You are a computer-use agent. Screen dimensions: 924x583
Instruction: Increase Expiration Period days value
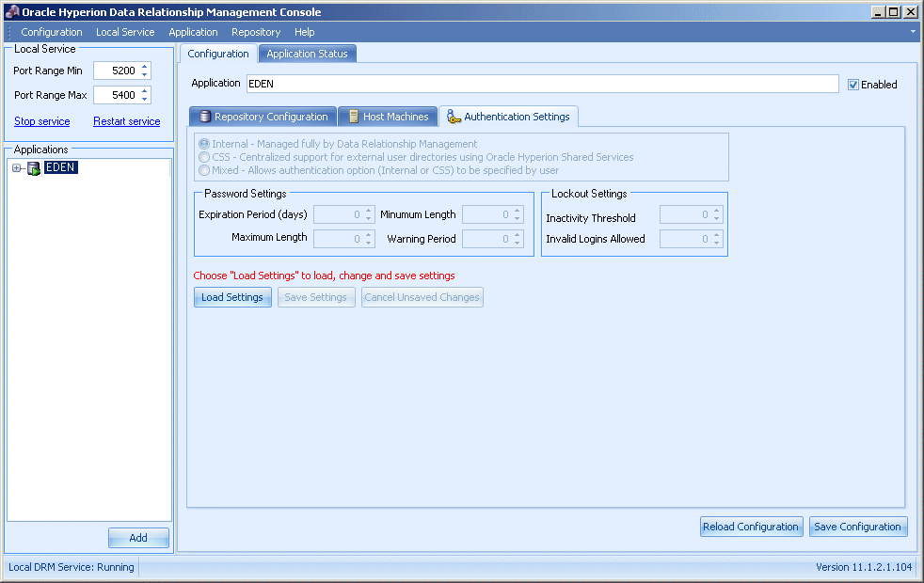[368, 211]
